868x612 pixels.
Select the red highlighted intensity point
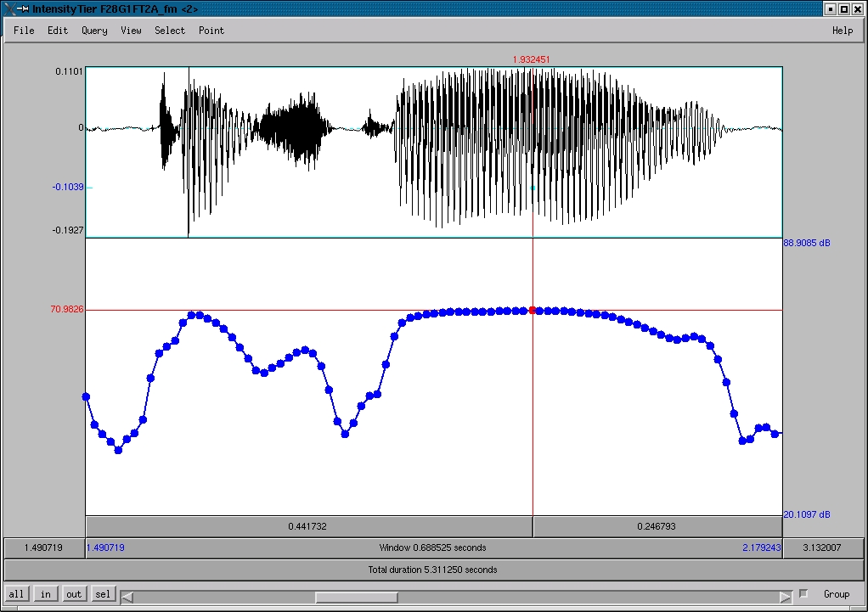pyautogui.click(x=533, y=311)
